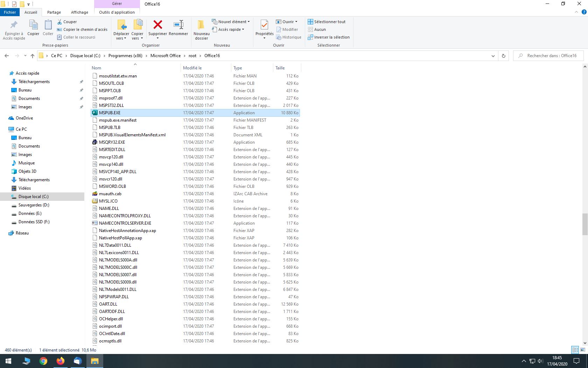
Task: Click the Copier ribbon icon
Action: (33, 25)
